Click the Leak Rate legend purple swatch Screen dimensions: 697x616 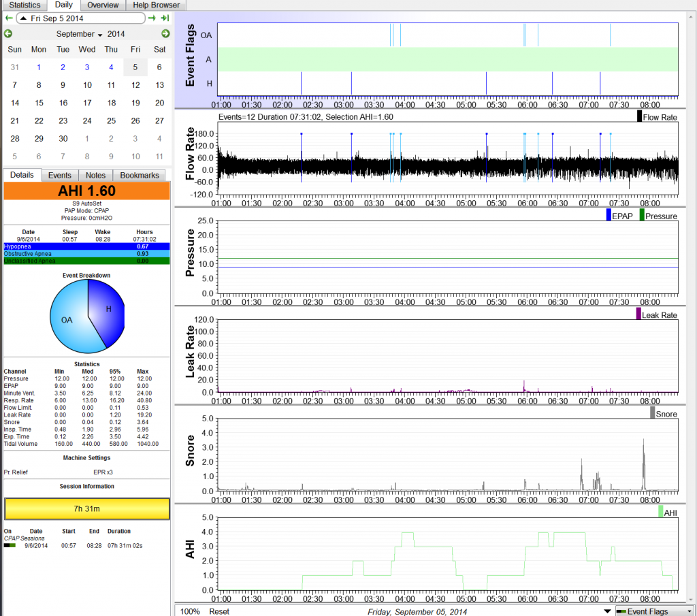(x=638, y=314)
